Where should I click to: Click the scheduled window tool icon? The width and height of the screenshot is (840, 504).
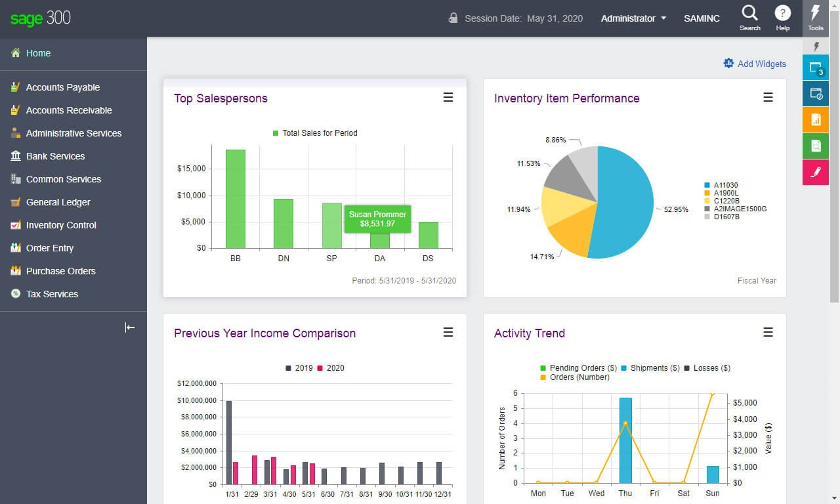click(x=815, y=93)
